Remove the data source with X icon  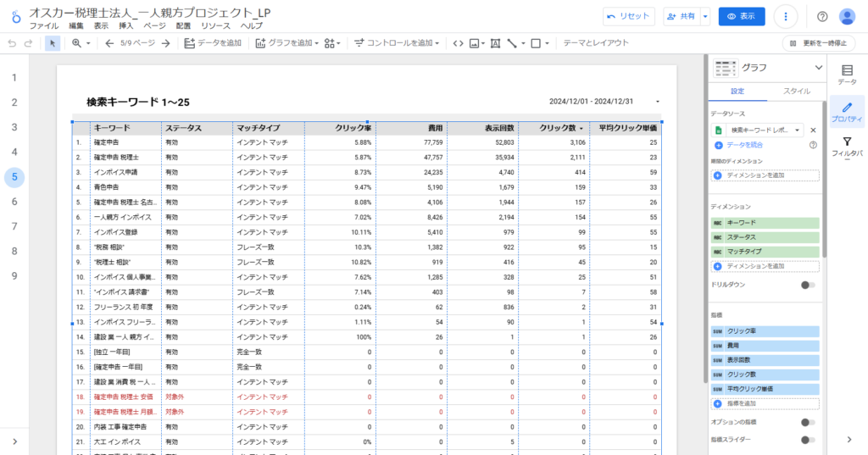[813, 130]
